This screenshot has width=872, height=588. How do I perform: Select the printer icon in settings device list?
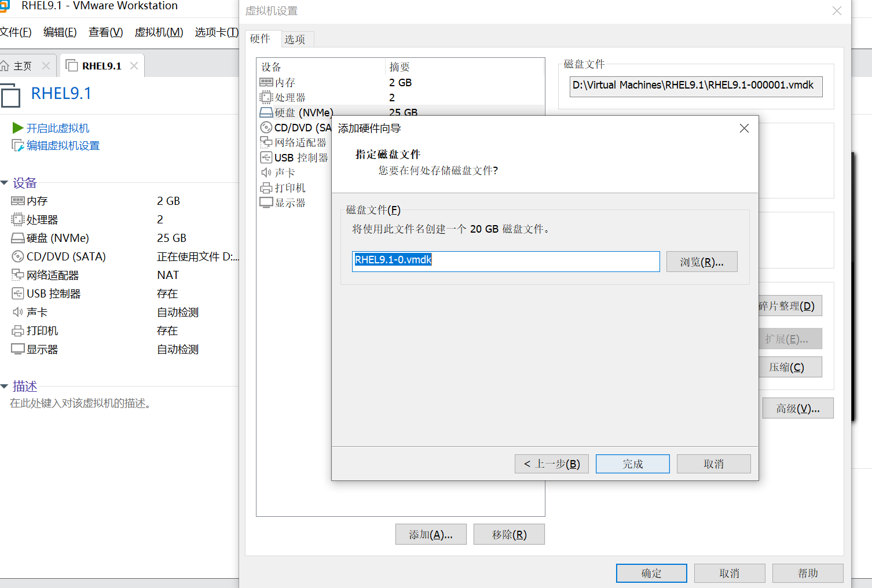pos(266,188)
